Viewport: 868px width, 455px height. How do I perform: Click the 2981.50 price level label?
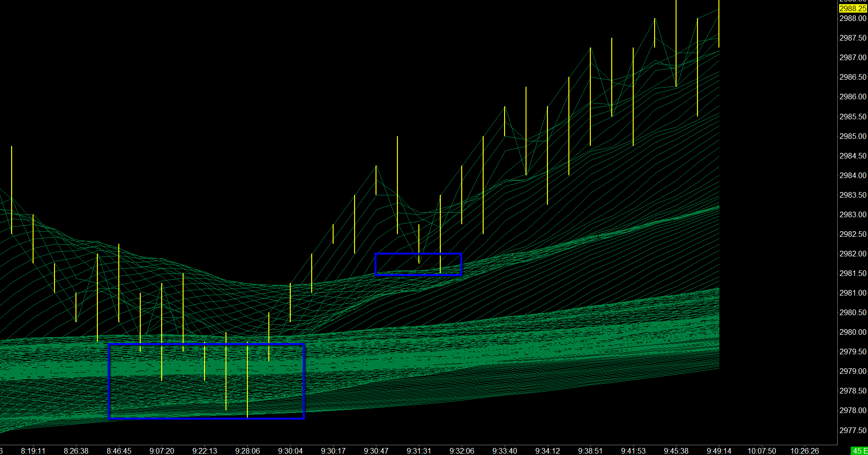853,273
